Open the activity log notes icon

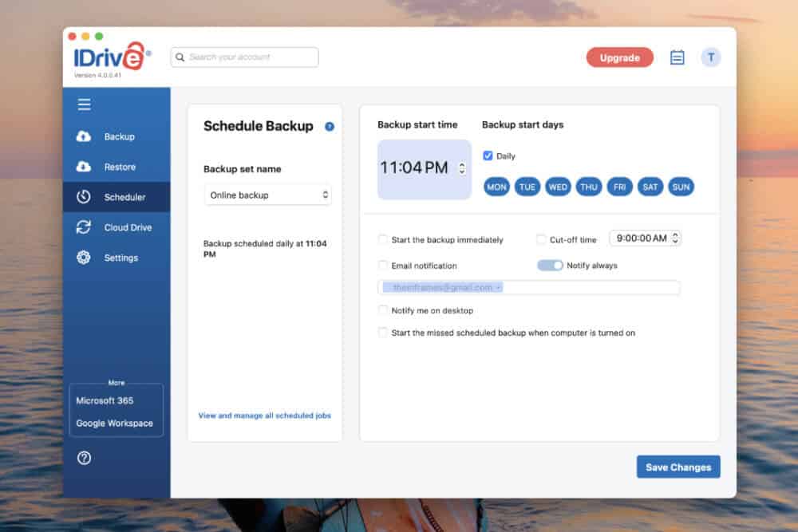[677, 57]
